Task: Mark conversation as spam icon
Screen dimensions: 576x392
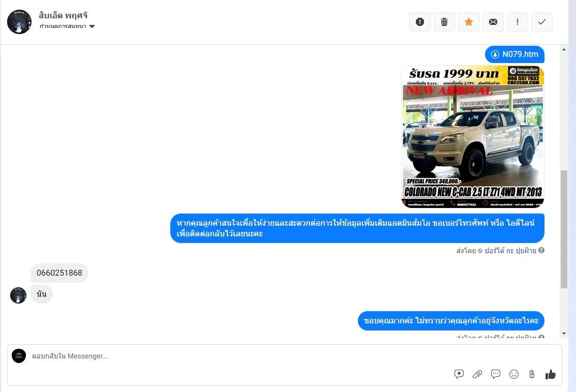Action: pos(420,22)
